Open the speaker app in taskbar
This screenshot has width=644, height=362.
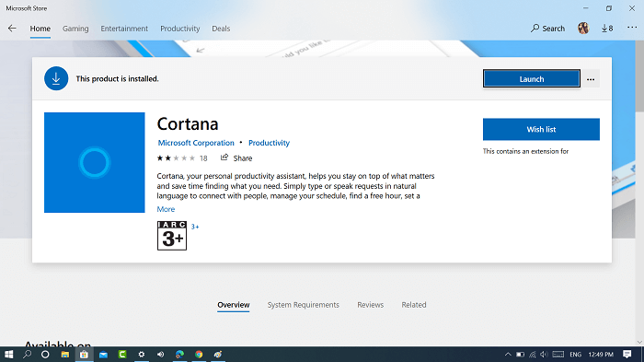(161, 355)
